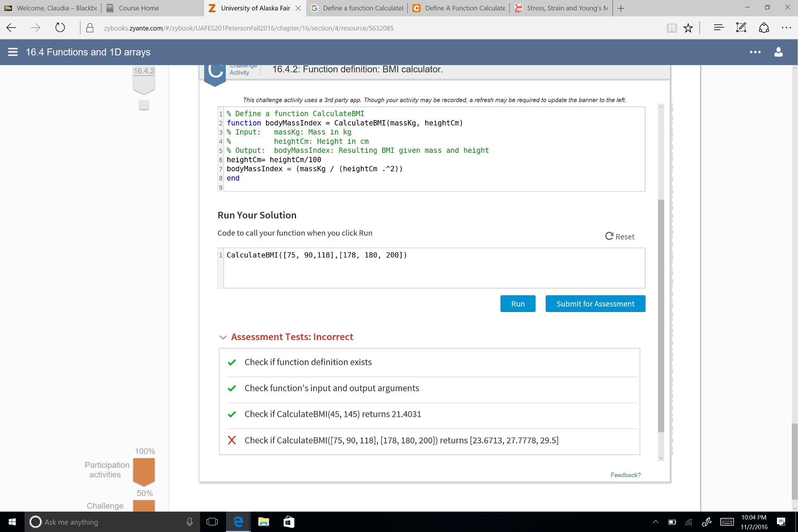Image resolution: width=798 pixels, height=532 pixels.
Task: Open the Edge Hub icon
Action: (718, 28)
